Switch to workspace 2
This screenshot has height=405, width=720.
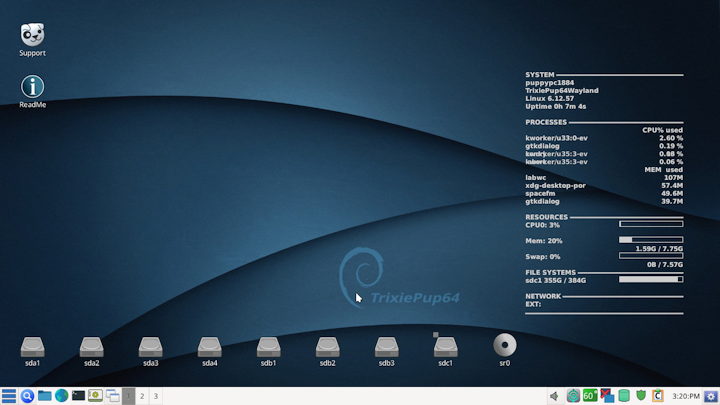click(x=142, y=396)
